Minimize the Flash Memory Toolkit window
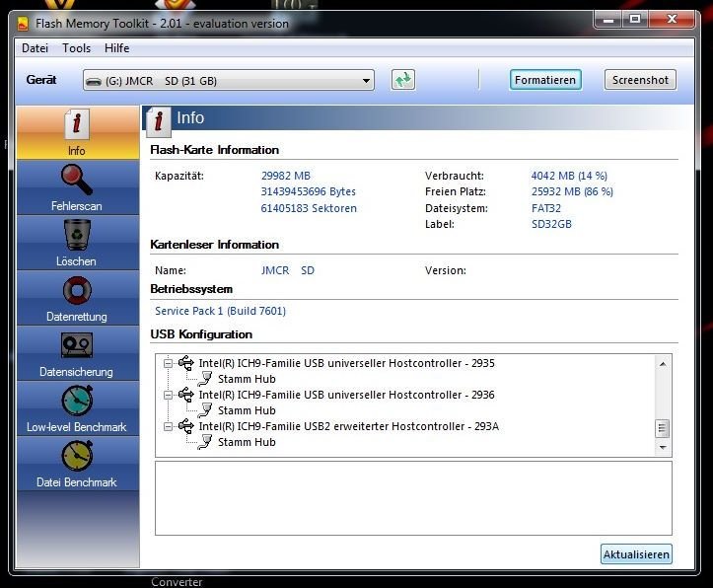 pyautogui.click(x=609, y=19)
